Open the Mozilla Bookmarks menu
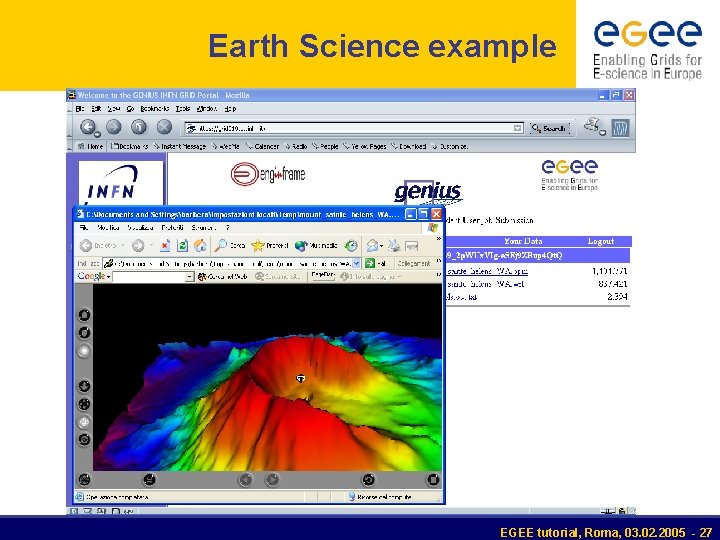The image size is (720, 540). 155,108
